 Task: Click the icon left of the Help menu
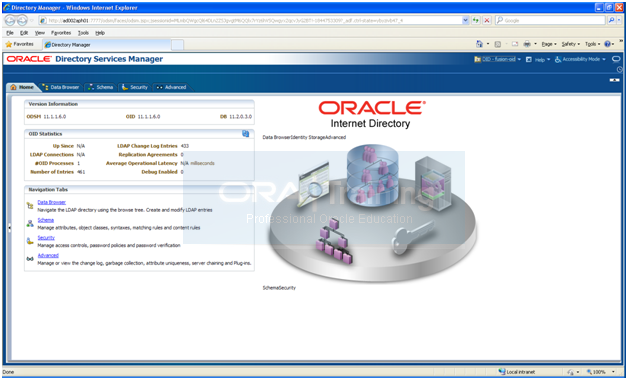click(529, 59)
